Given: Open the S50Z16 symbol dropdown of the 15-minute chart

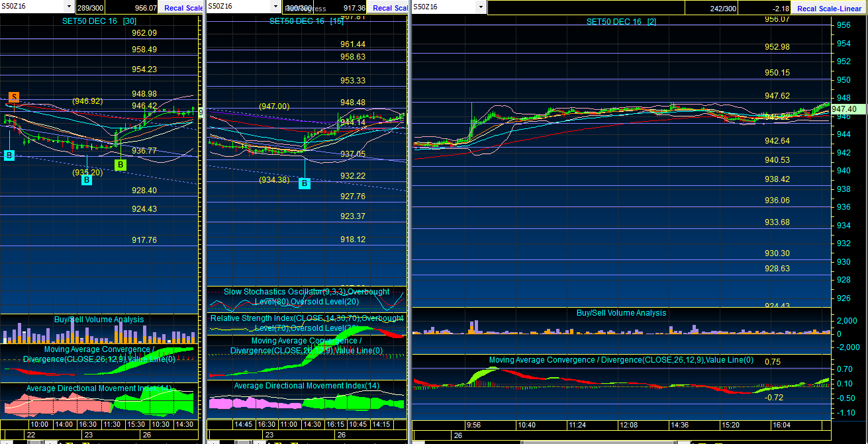Looking at the screenshot, I should [x=274, y=7].
